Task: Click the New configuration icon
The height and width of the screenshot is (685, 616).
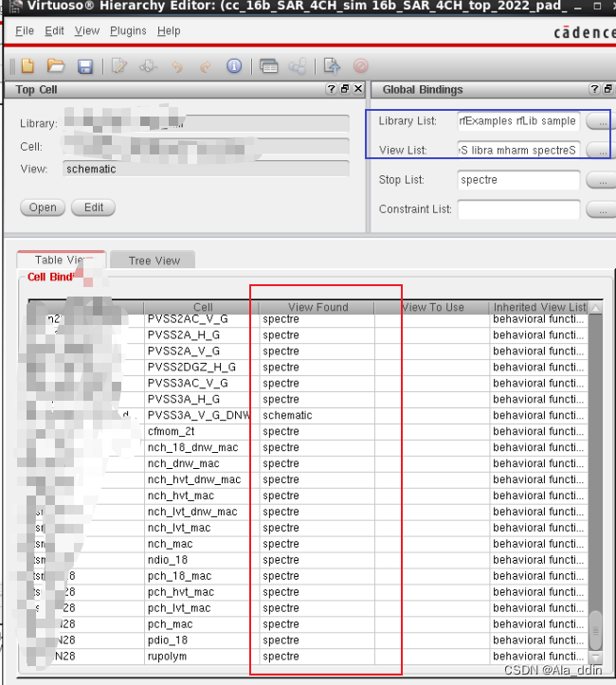Action: point(28,66)
